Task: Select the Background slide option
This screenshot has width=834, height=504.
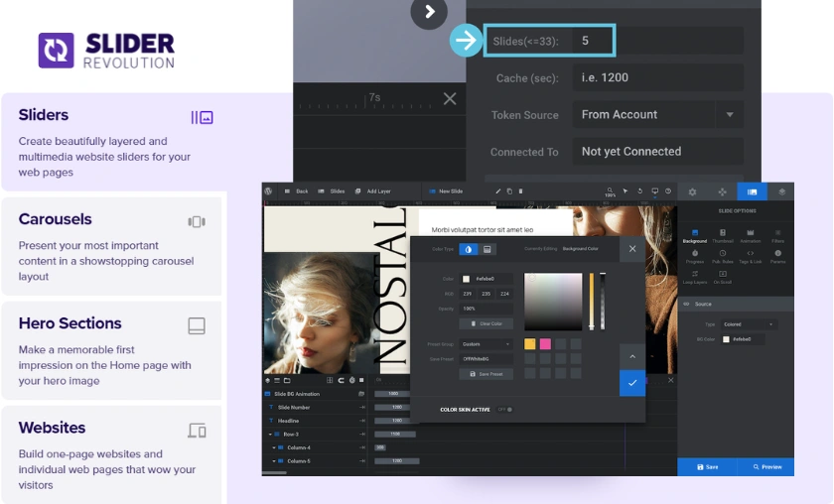Action: (x=695, y=236)
